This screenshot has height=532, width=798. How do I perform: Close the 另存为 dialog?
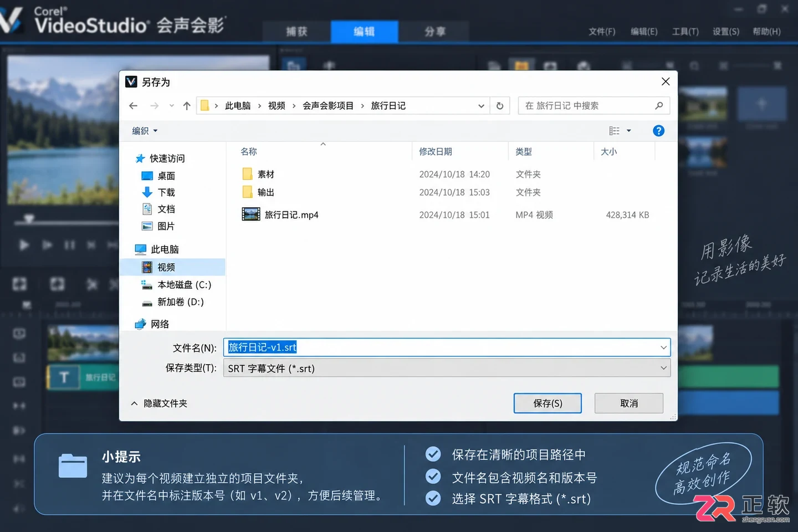click(666, 82)
